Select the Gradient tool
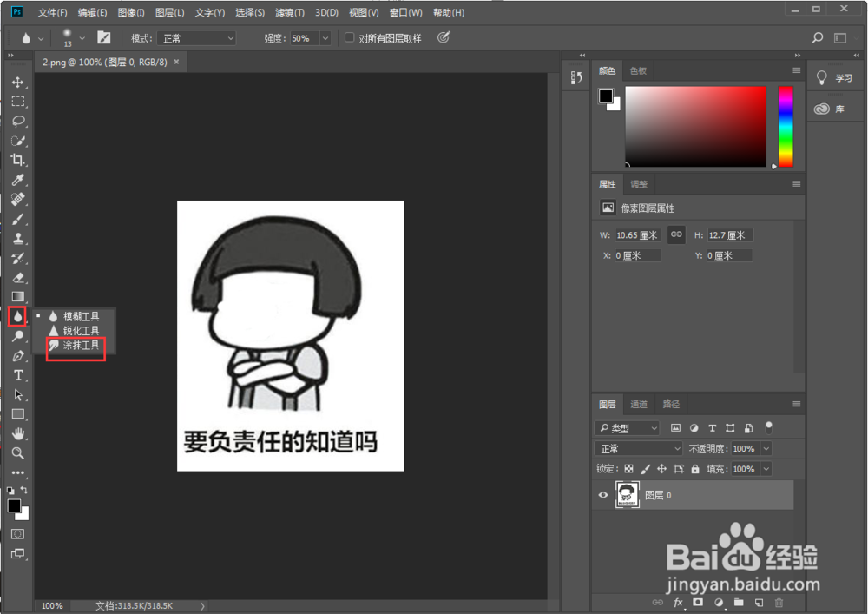 (x=17, y=297)
